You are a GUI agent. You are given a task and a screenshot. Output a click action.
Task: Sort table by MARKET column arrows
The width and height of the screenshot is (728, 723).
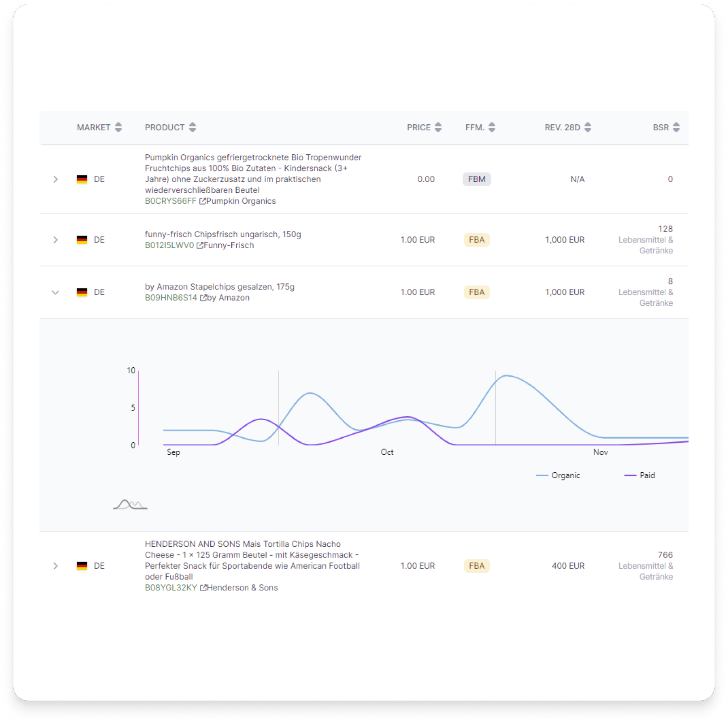[118, 127]
